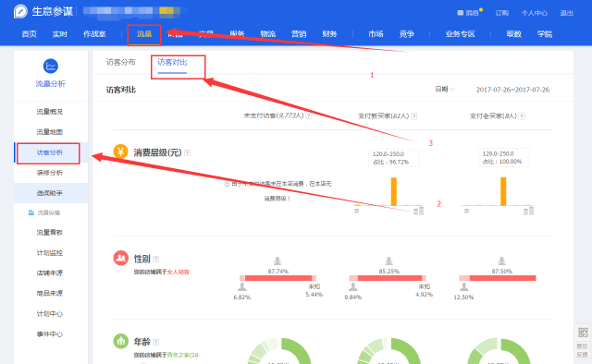592x364 pixels.
Task: Click the date range 2017-07-26~2017-07-26
Action: coord(512,90)
